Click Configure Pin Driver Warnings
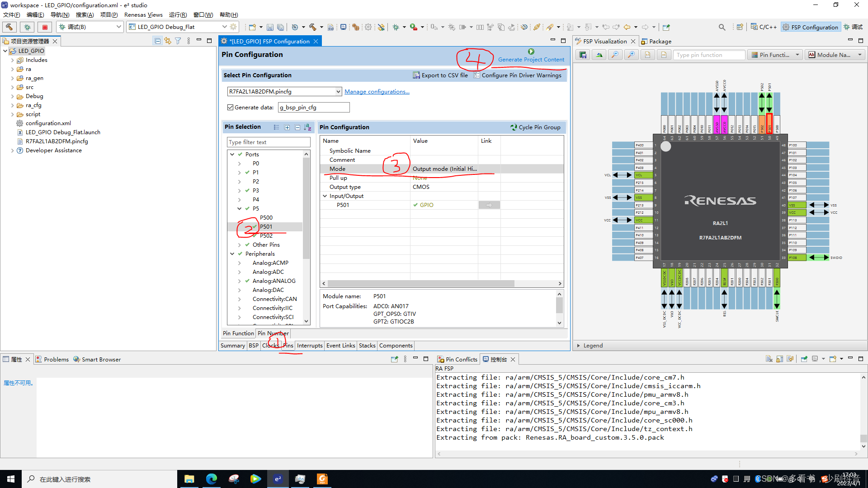The image size is (868, 488). 517,75
